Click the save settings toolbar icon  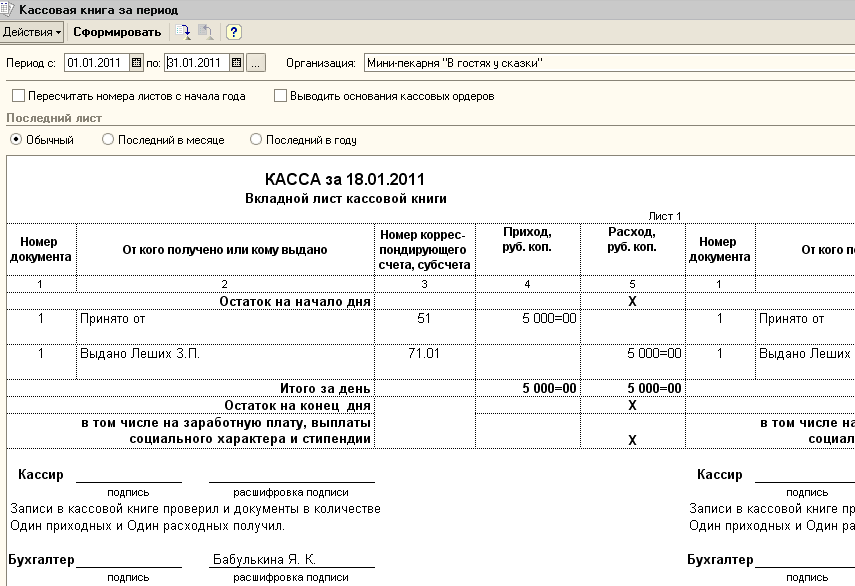[183, 32]
